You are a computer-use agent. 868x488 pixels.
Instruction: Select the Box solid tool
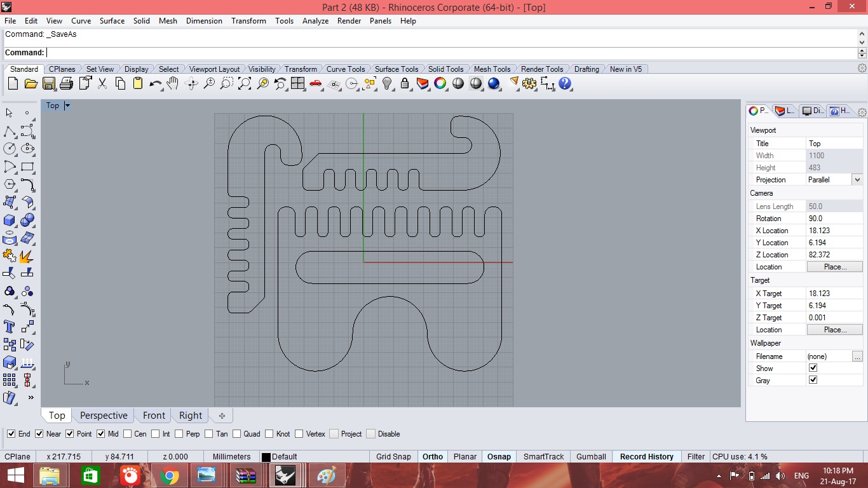click(x=10, y=220)
